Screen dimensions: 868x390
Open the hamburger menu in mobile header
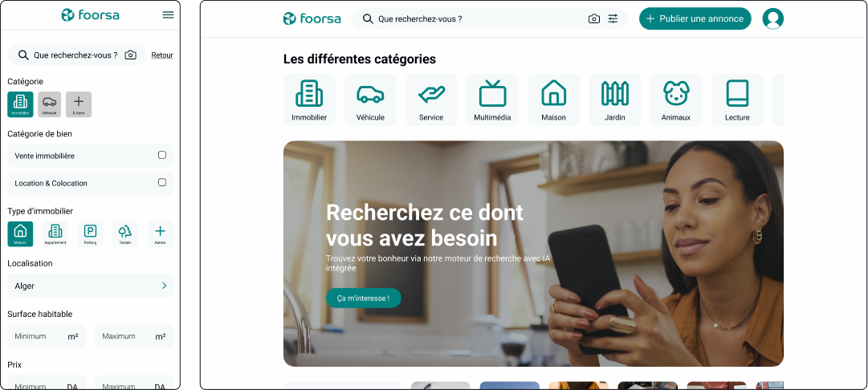(168, 15)
